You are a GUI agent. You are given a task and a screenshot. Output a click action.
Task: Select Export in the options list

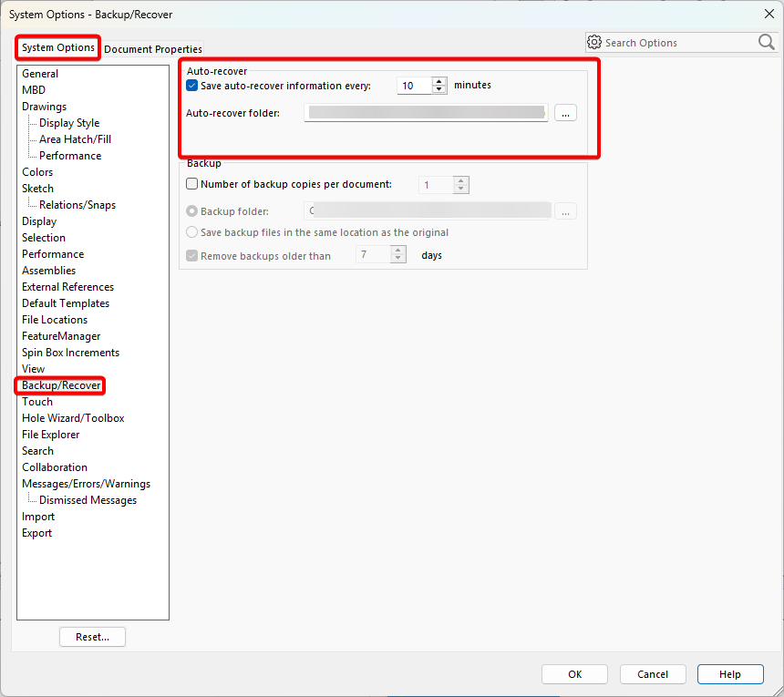(x=36, y=533)
